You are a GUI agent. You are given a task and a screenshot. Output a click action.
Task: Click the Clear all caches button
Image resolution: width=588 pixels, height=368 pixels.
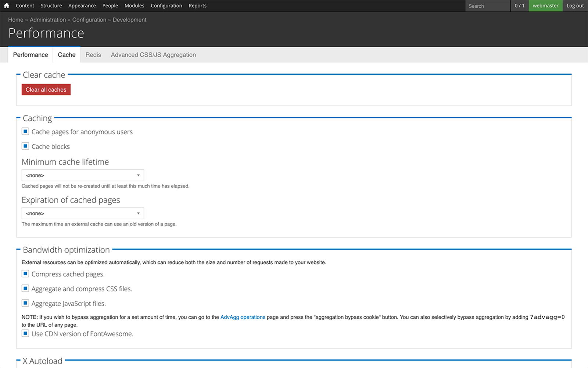pyautogui.click(x=46, y=89)
